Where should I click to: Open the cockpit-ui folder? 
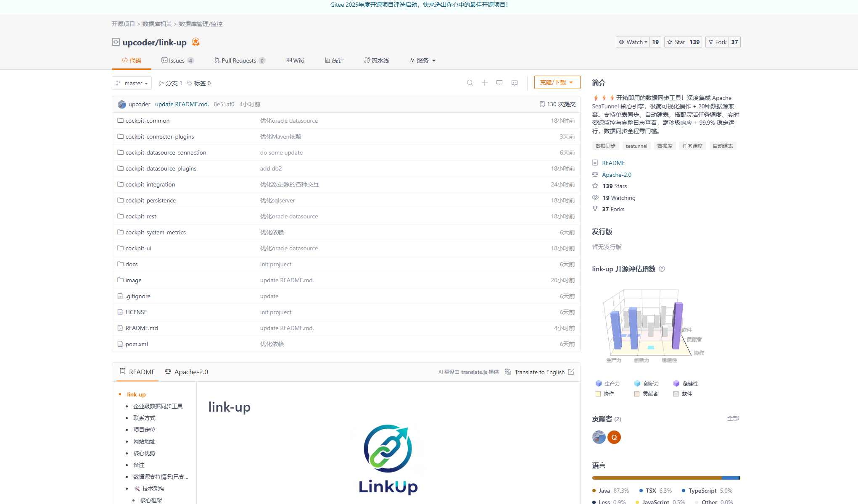click(x=138, y=248)
